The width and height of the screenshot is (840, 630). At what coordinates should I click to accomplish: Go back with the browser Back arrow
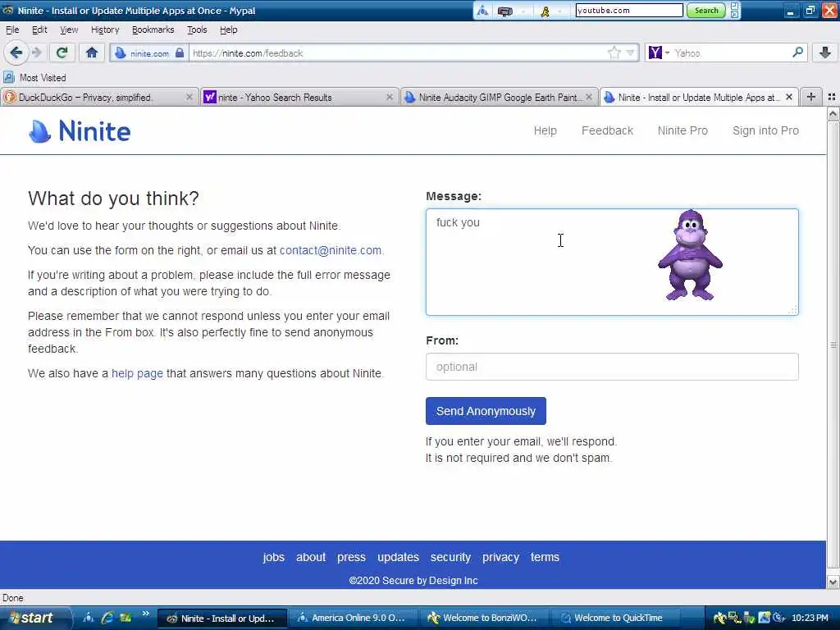pyautogui.click(x=16, y=52)
